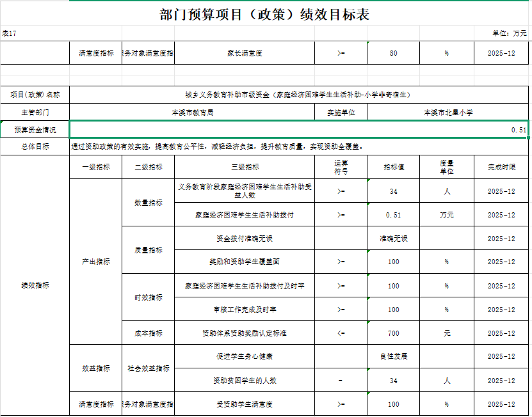Viewport: 532px width, 417px height.
Task: Click the 完成时限 header cell
Action: pyautogui.click(x=501, y=167)
